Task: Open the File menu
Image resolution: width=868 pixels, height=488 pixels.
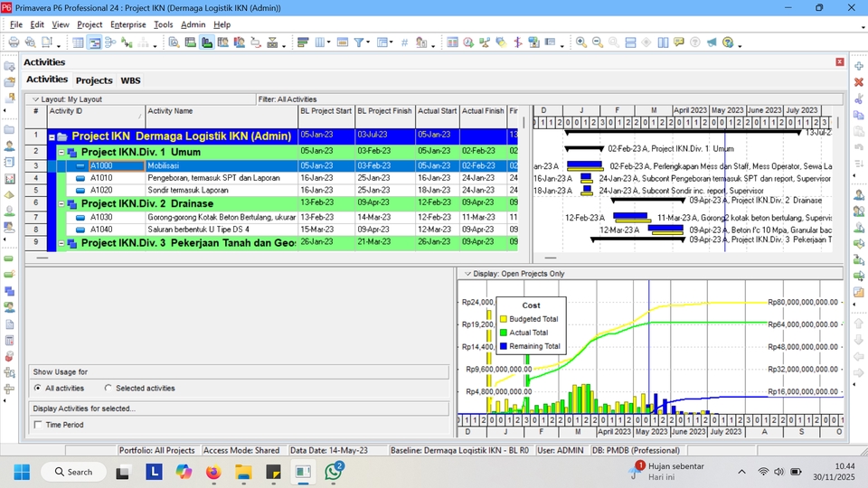Action: pos(16,24)
